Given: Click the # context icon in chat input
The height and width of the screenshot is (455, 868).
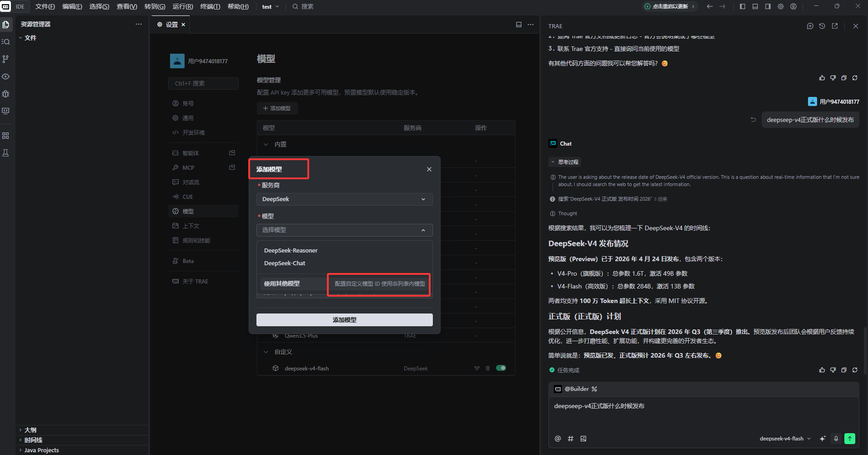Looking at the screenshot, I should (571, 439).
